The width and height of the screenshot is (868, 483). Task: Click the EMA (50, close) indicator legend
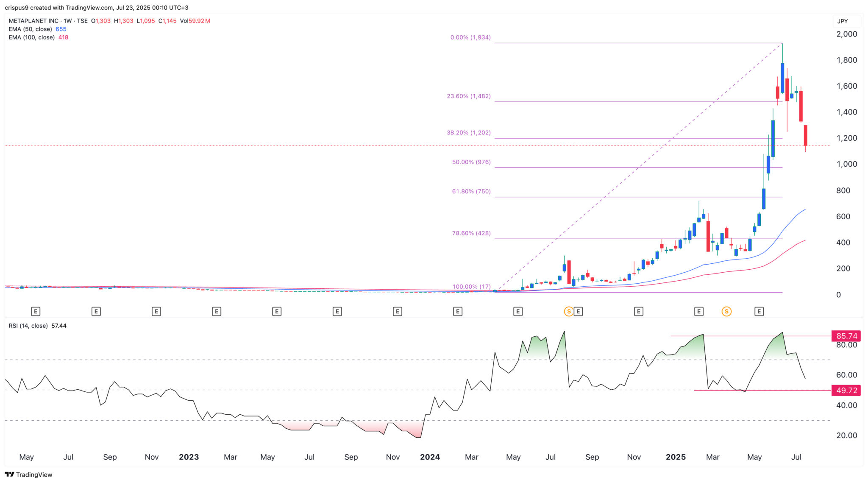pos(30,29)
